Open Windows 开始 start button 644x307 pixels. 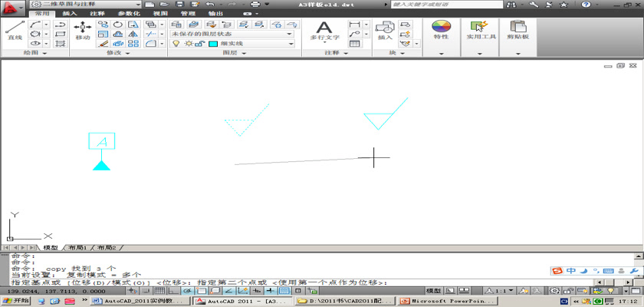[x=15, y=301]
